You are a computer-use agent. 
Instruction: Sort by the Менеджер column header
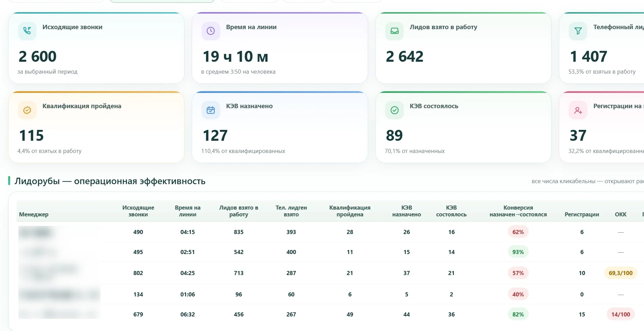tap(34, 214)
